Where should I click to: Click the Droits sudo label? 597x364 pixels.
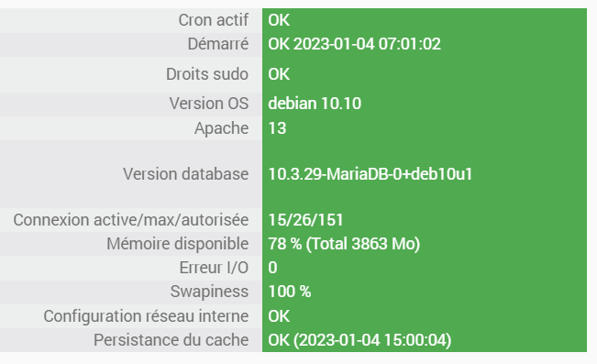(207, 74)
